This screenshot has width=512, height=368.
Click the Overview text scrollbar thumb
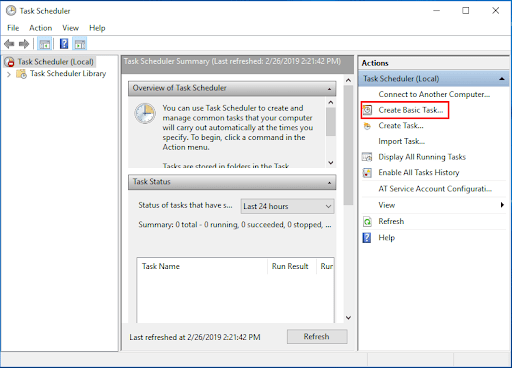pyautogui.click(x=331, y=121)
